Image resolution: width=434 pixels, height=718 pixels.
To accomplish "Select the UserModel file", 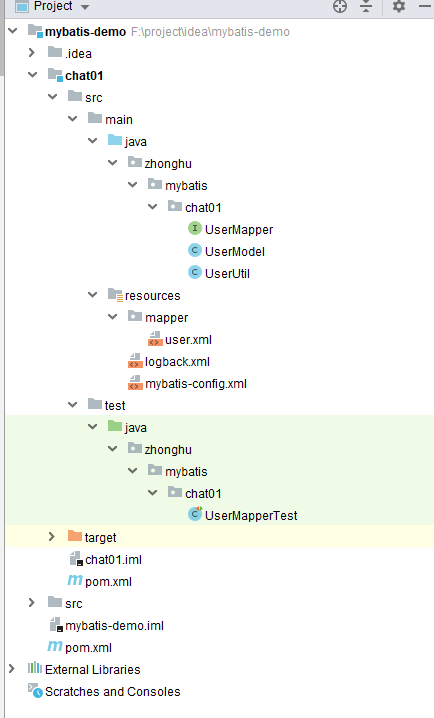I will (x=234, y=251).
